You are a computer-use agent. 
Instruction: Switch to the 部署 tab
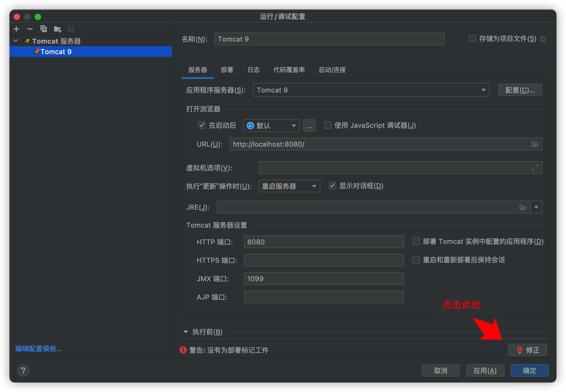point(227,70)
